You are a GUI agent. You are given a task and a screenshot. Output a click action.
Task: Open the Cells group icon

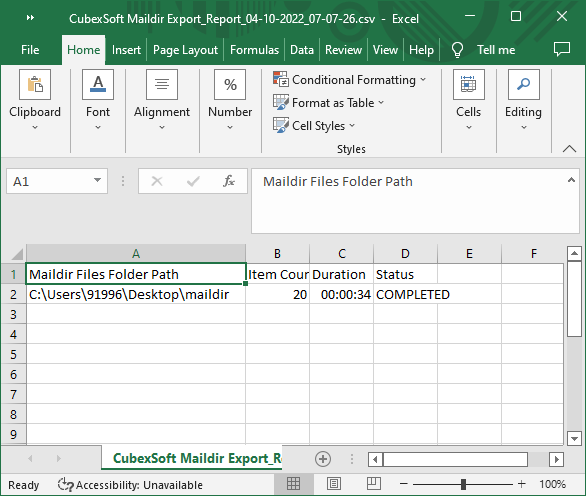coord(469,84)
